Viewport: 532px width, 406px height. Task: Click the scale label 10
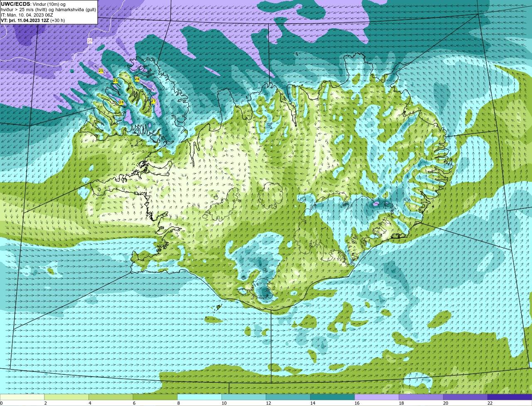[224, 403]
